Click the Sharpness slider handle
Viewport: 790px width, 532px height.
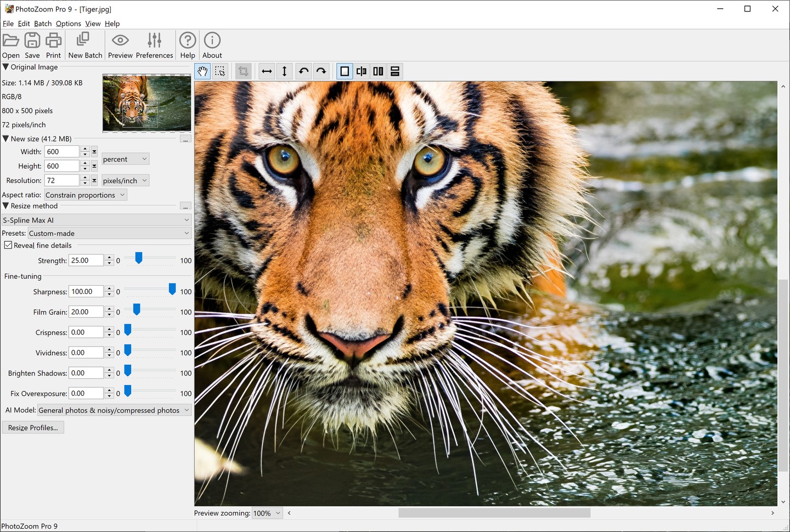coord(172,289)
